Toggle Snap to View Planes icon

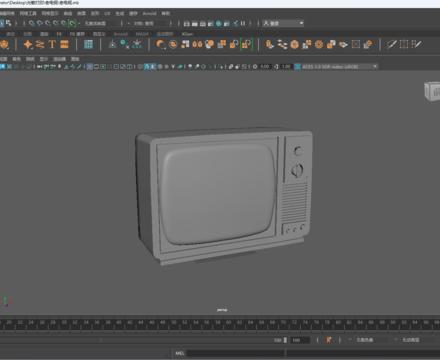[64, 23]
